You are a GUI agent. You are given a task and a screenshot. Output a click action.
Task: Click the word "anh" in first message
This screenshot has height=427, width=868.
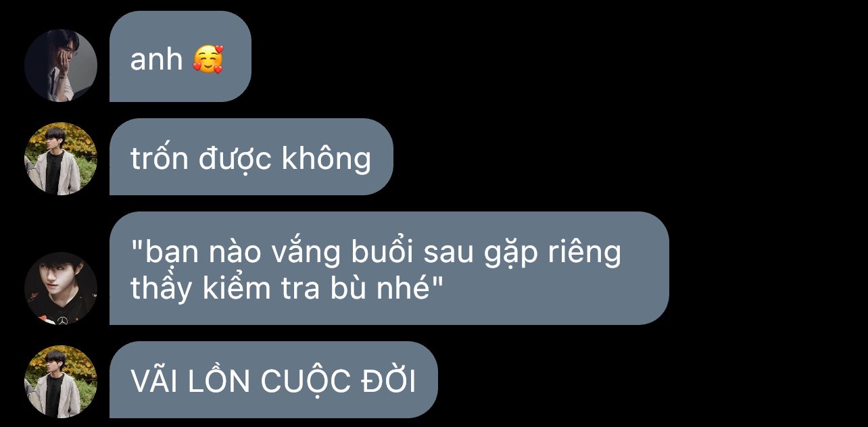click(156, 59)
